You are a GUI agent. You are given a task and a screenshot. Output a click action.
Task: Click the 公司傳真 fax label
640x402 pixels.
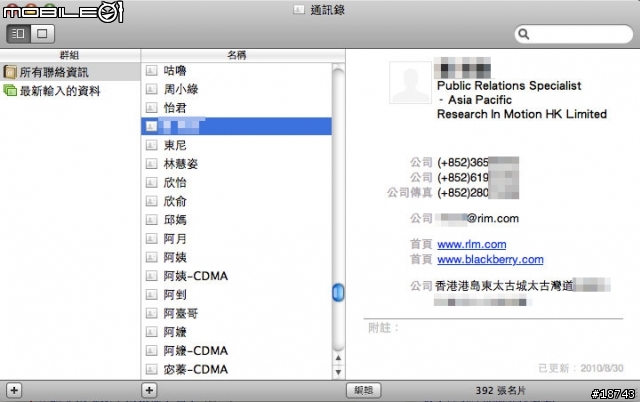[x=409, y=193]
